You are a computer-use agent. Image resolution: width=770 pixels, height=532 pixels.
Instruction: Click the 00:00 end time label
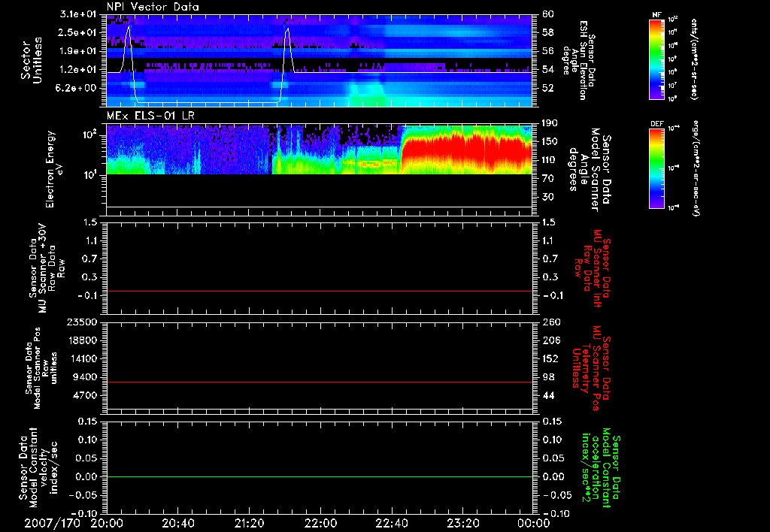[x=533, y=522]
